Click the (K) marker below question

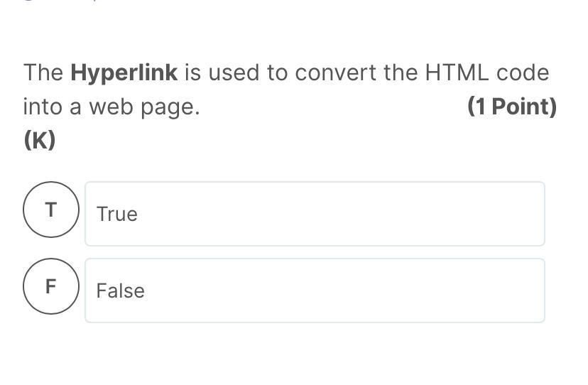(39, 141)
